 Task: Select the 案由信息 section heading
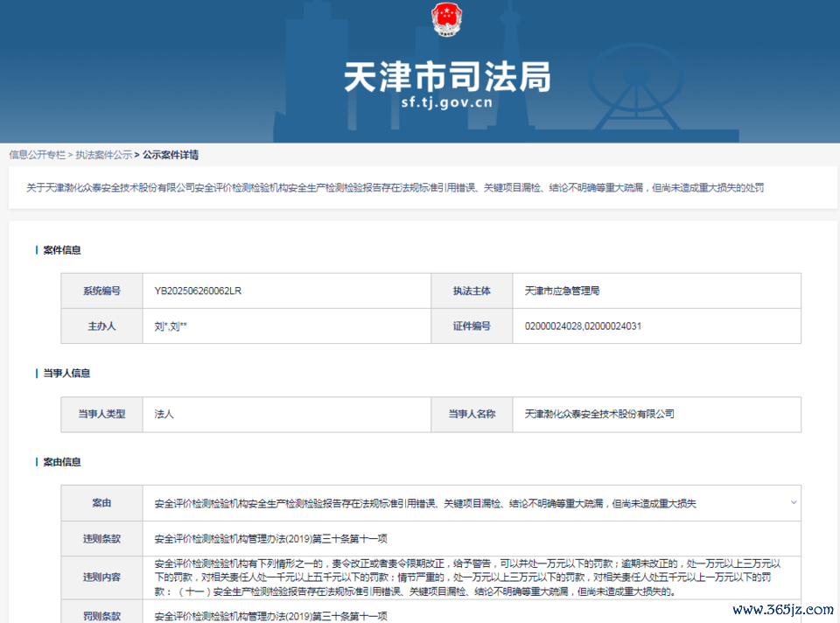pyautogui.click(x=62, y=462)
